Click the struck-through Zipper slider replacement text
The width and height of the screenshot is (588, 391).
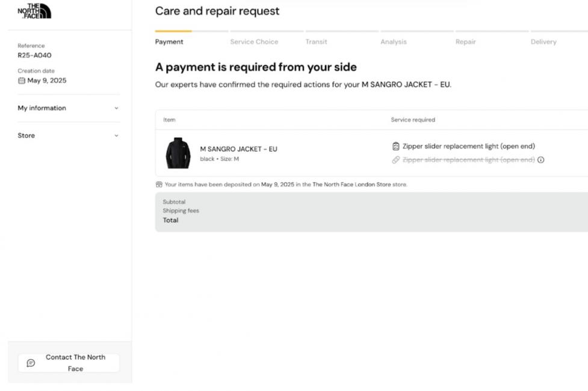coord(469,160)
